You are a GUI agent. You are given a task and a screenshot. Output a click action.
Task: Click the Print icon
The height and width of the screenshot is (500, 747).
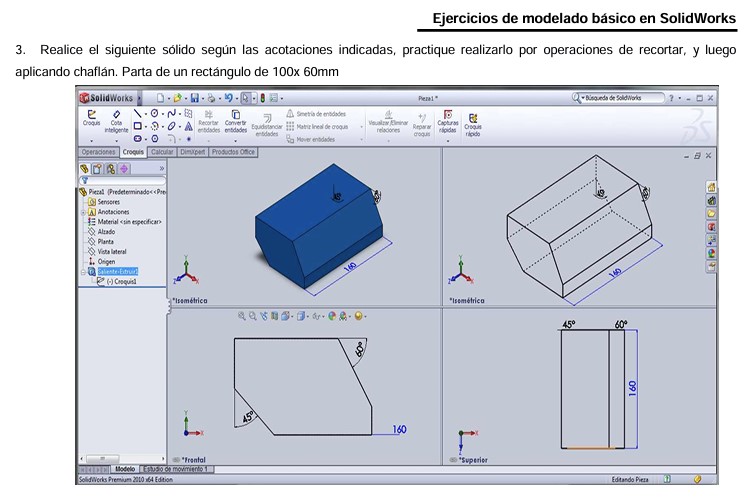(211, 98)
